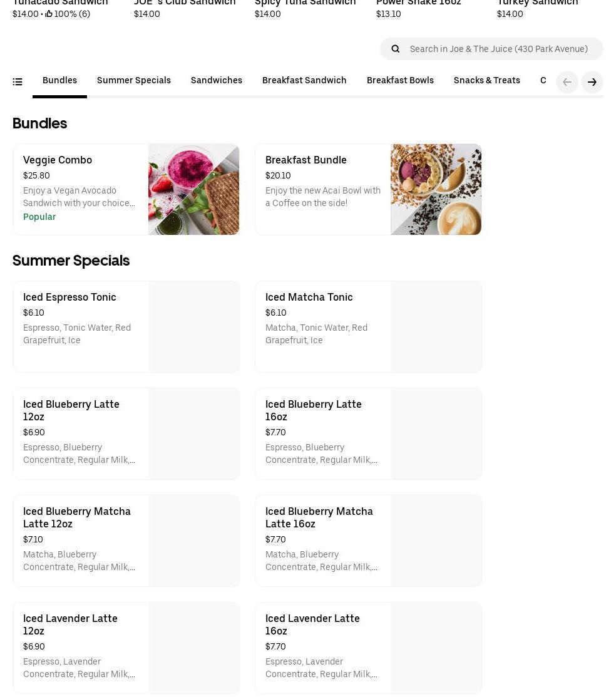Open Iced Blueberry Matcha Latte 16oz

tap(368, 541)
